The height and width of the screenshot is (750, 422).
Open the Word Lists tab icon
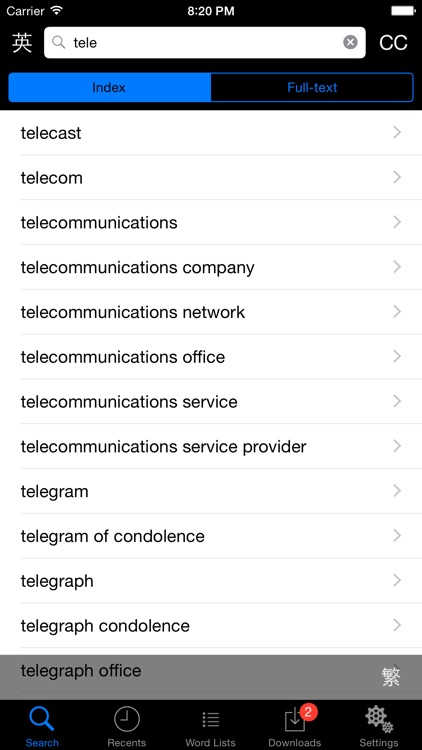click(x=211, y=726)
